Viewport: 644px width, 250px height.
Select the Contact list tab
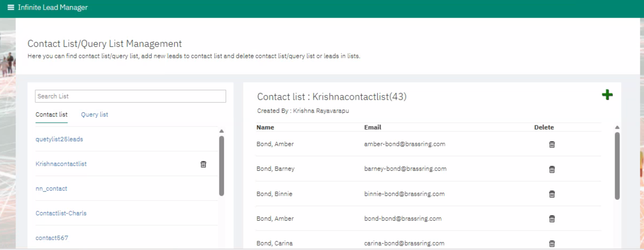point(51,114)
